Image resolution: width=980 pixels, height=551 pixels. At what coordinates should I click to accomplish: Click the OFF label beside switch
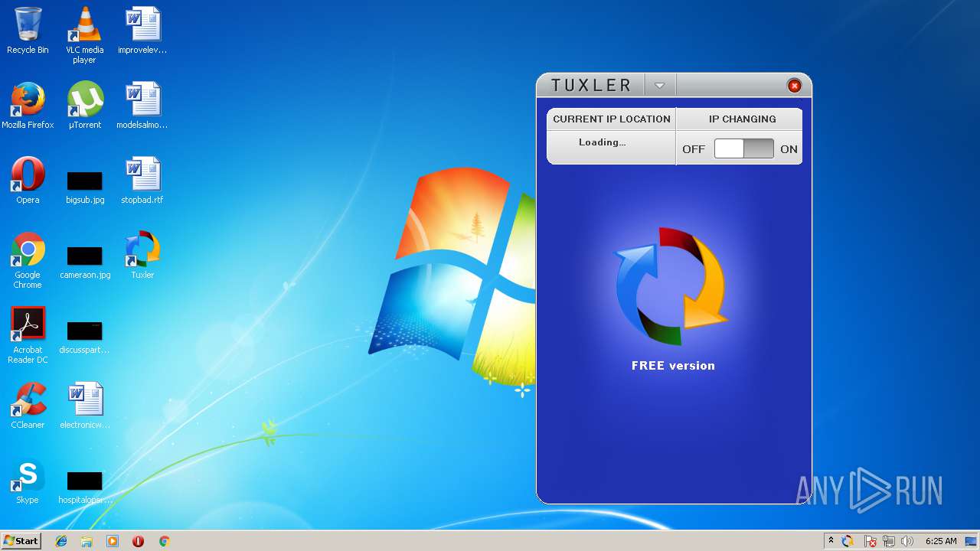694,149
